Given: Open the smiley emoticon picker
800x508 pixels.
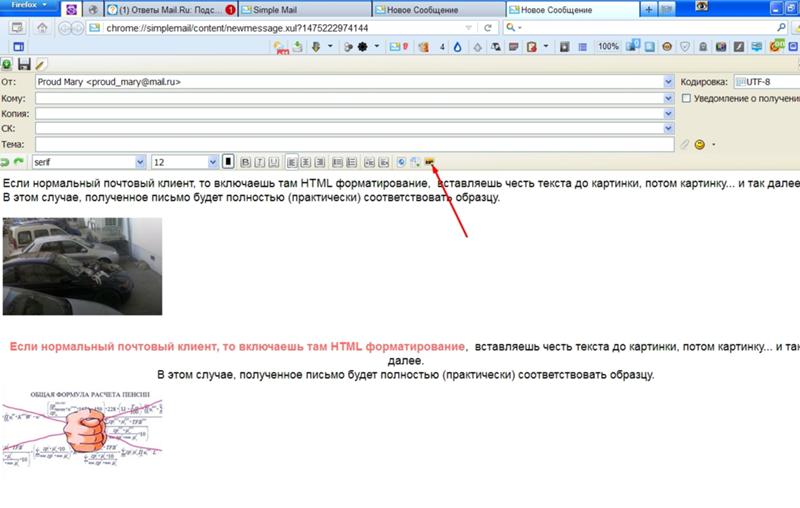Looking at the screenshot, I should [x=699, y=144].
